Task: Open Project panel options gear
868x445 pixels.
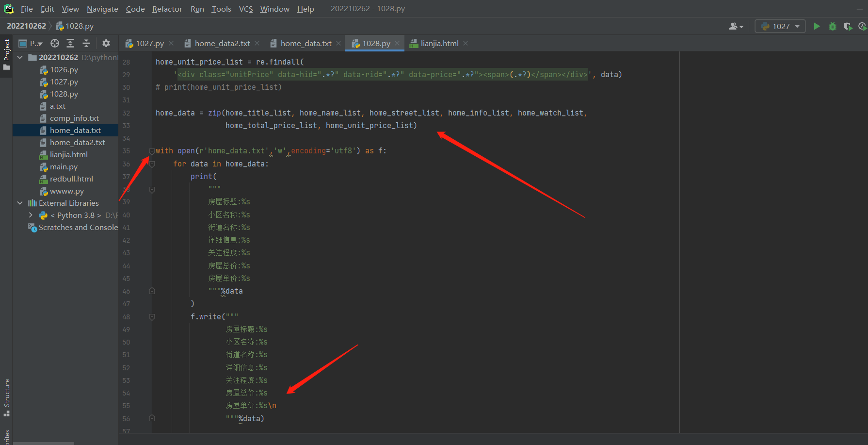Action: pyautogui.click(x=106, y=43)
